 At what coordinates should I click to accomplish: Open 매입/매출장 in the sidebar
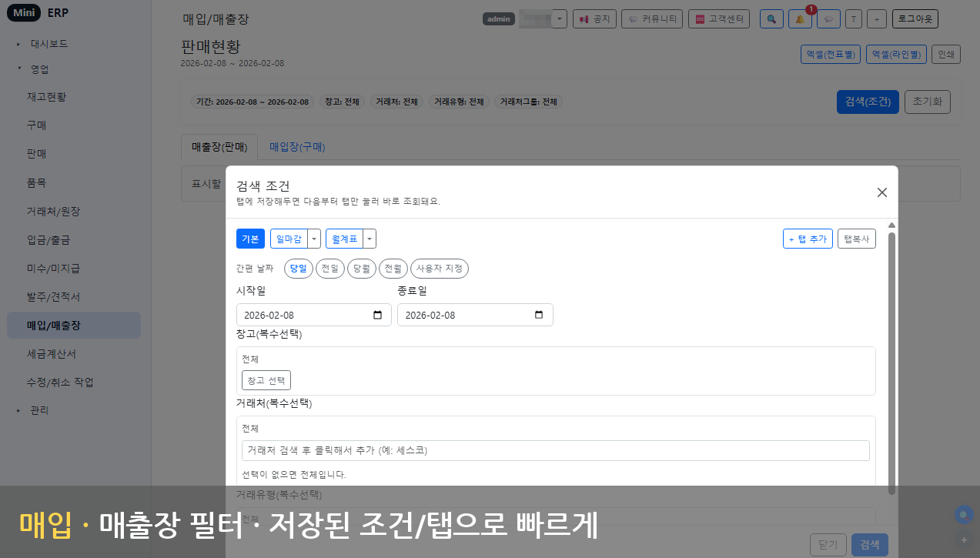click(74, 325)
